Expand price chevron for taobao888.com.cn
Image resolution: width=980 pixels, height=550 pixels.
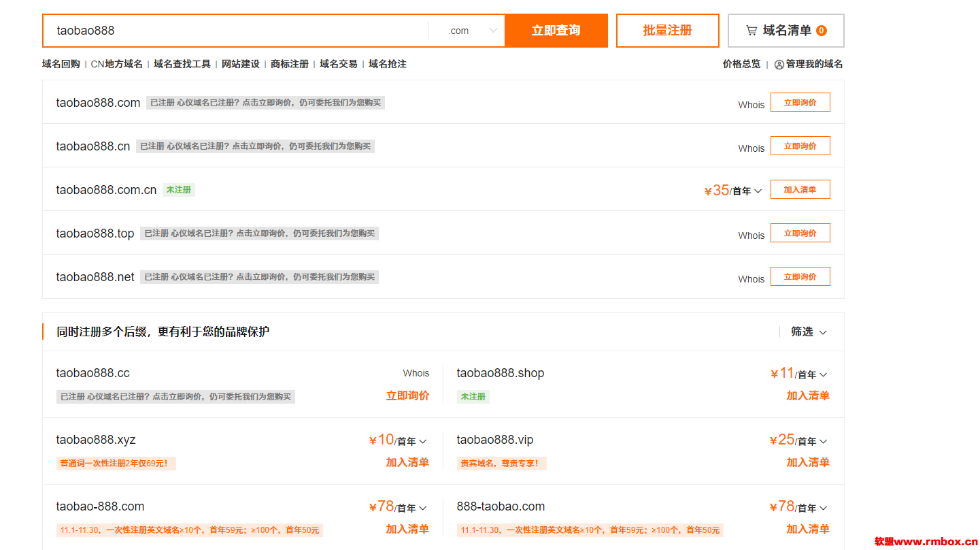pyautogui.click(x=758, y=191)
